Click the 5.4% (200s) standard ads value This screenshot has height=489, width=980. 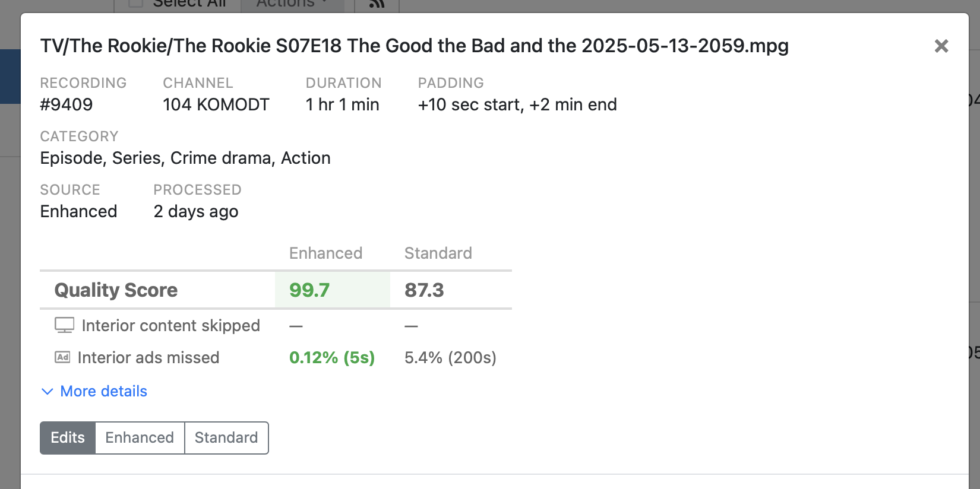point(450,358)
